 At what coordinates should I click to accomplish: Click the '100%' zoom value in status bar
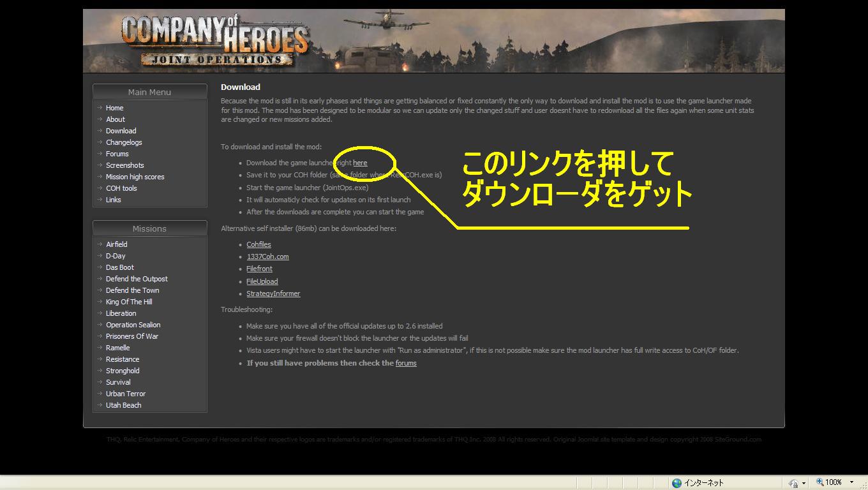click(834, 482)
